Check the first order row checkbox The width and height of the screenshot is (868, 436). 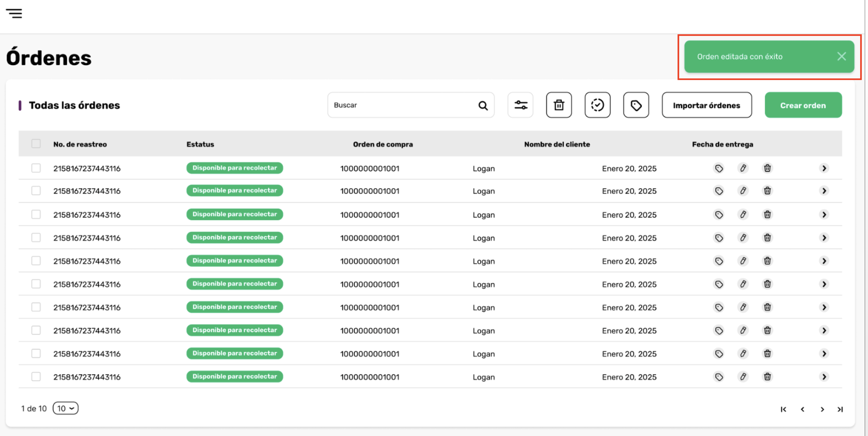(x=36, y=168)
